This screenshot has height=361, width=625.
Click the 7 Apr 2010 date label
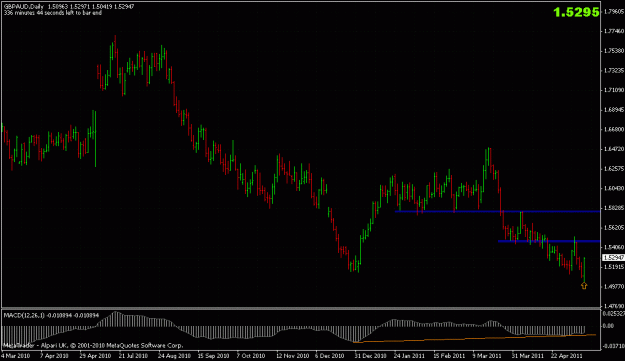[x=55, y=355]
